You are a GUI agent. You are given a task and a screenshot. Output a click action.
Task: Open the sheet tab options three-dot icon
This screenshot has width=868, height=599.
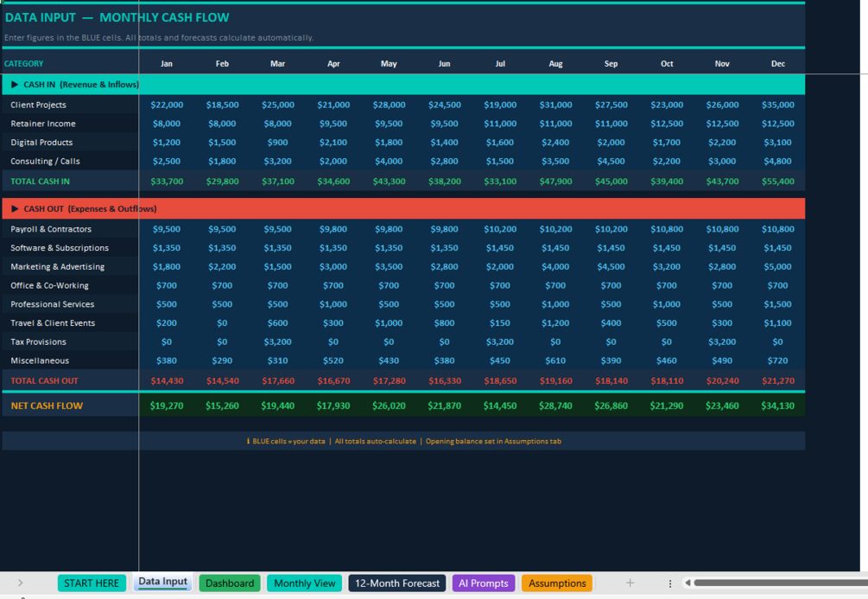pos(670,583)
